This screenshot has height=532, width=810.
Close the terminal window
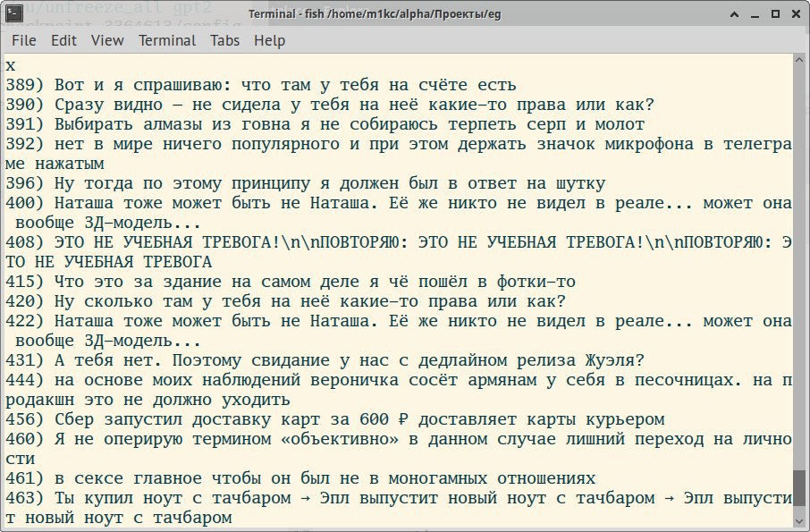pos(796,14)
